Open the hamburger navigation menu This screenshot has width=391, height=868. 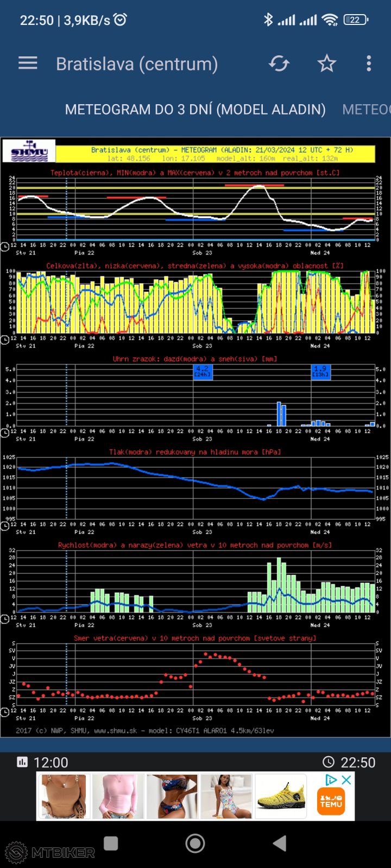pyautogui.click(x=28, y=63)
